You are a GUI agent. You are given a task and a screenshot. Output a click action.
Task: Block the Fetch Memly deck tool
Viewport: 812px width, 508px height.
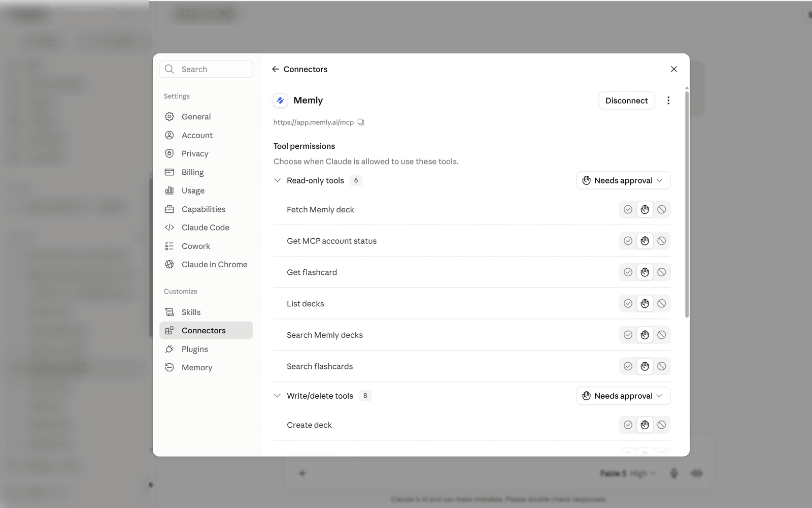(x=662, y=209)
